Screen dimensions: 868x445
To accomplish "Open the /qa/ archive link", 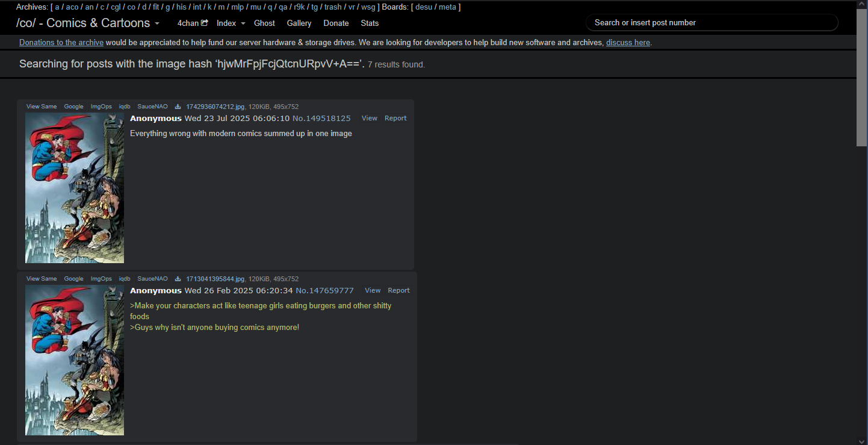I will (283, 7).
